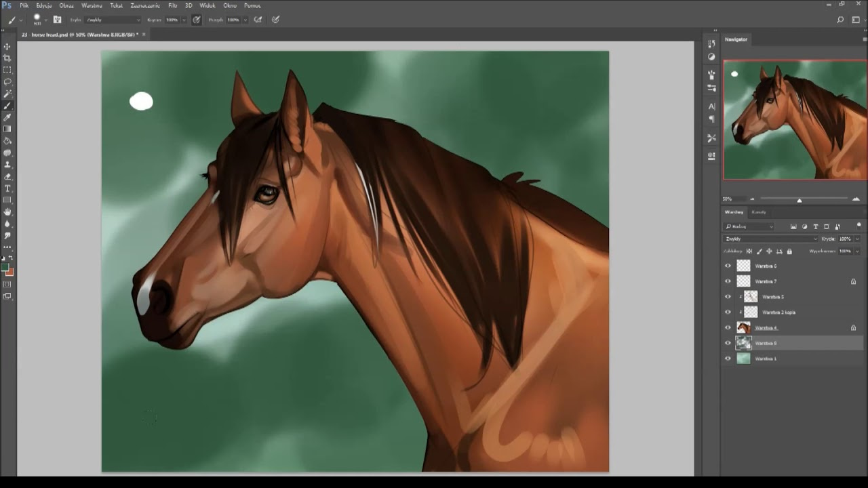This screenshot has width=868, height=488.
Task: Select the Lasso tool
Action: pyautogui.click(x=7, y=82)
